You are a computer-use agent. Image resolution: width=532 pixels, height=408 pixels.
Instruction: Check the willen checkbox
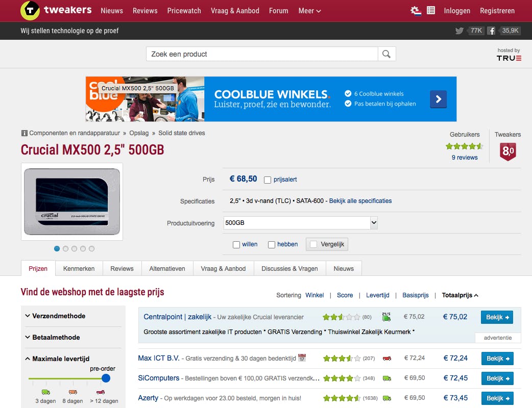pyautogui.click(x=236, y=245)
